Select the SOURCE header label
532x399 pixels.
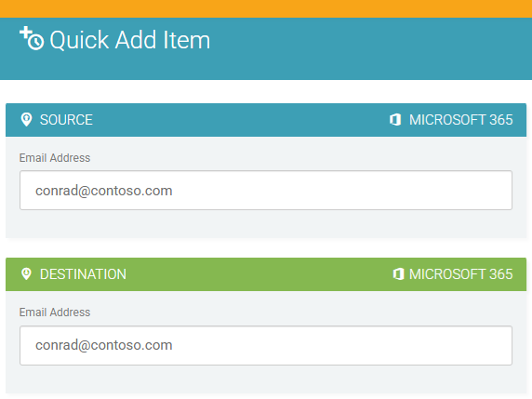(x=66, y=120)
